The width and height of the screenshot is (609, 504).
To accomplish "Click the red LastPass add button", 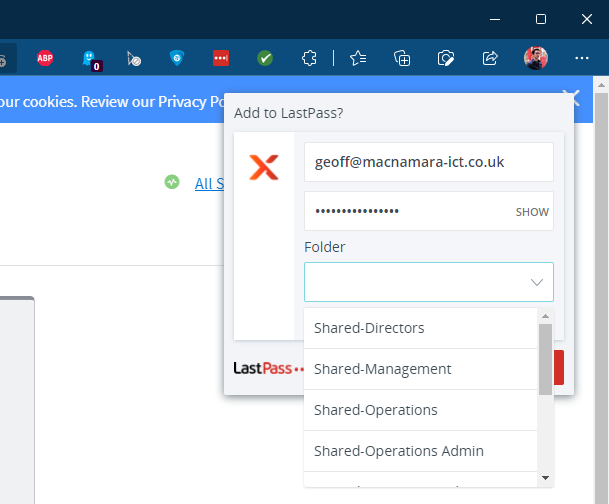I will coord(559,367).
